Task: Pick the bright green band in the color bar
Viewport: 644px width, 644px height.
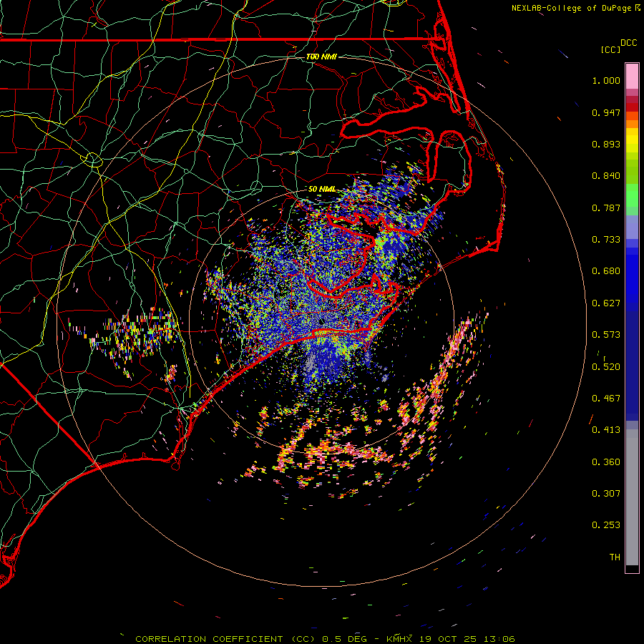Action: [x=632, y=195]
